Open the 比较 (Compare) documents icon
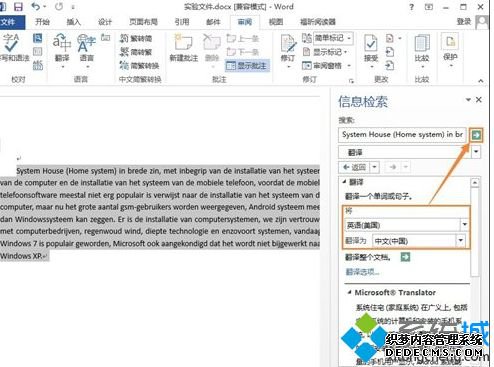Viewport: 494px width, 367px height. tap(422, 50)
